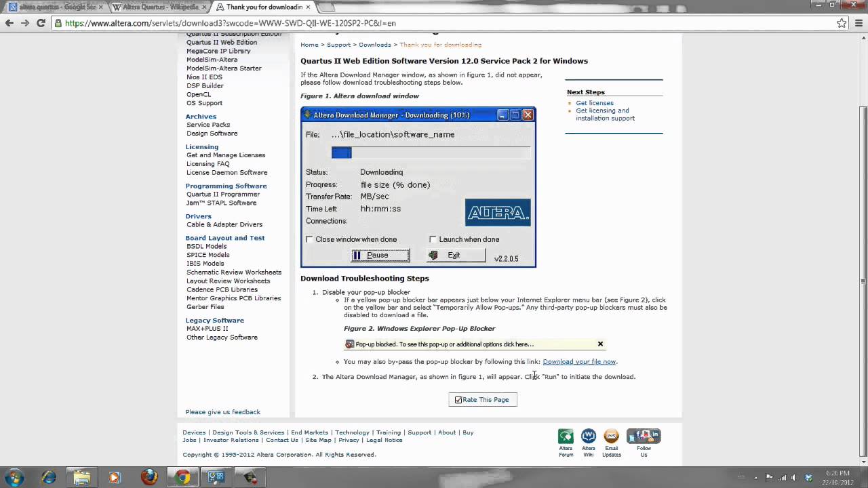Open Site Map footer link
The height and width of the screenshot is (488, 868).
pyautogui.click(x=318, y=440)
